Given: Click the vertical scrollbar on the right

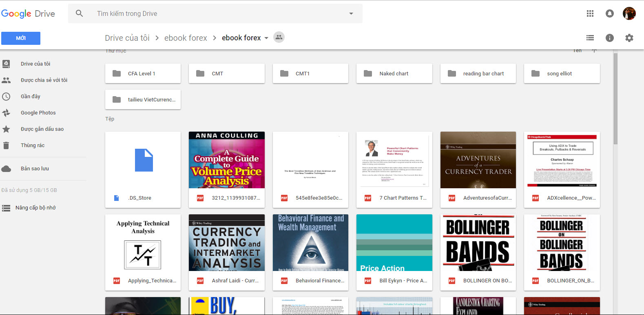Looking at the screenshot, I should pos(615,98).
